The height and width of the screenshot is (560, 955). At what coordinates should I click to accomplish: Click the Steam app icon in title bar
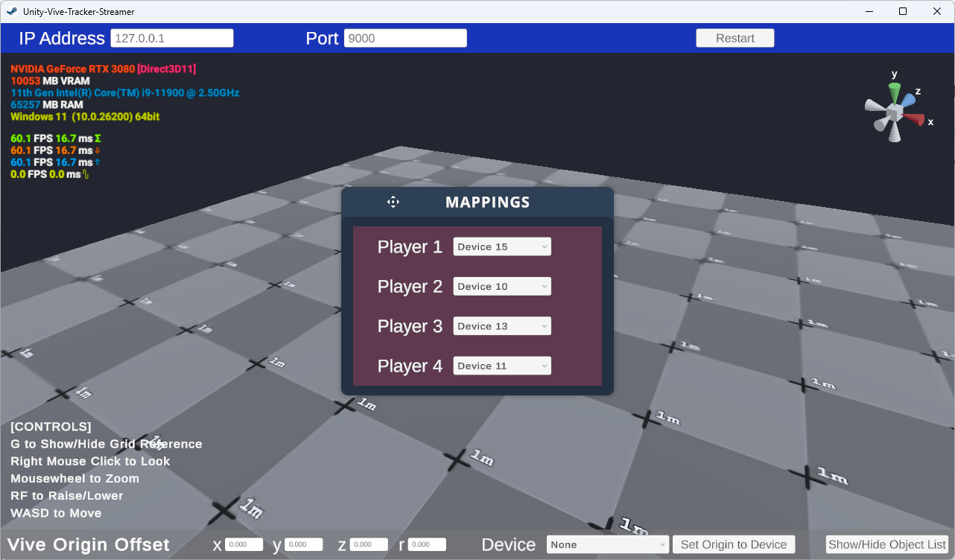(x=11, y=11)
